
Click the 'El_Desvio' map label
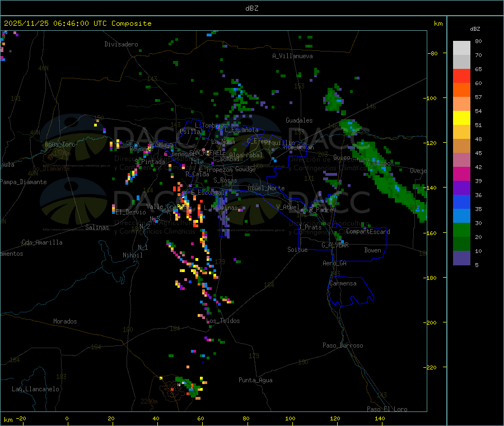pos(131,212)
